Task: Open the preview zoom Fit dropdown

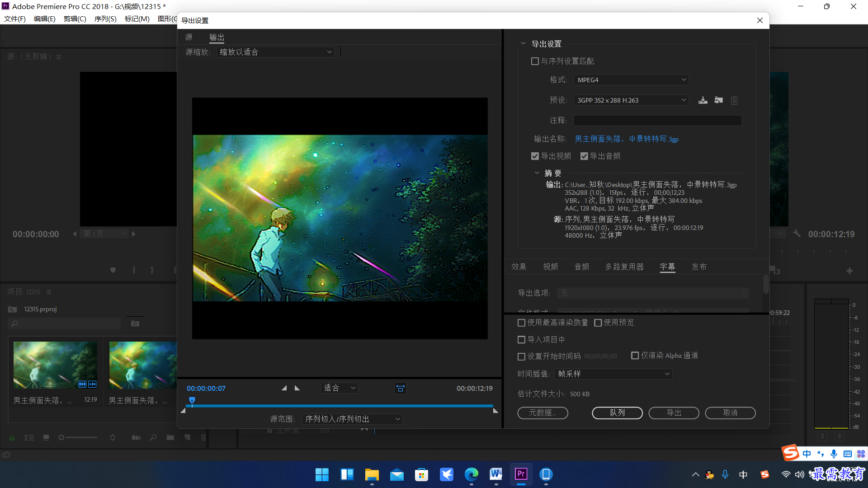Action: [x=340, y=388]
